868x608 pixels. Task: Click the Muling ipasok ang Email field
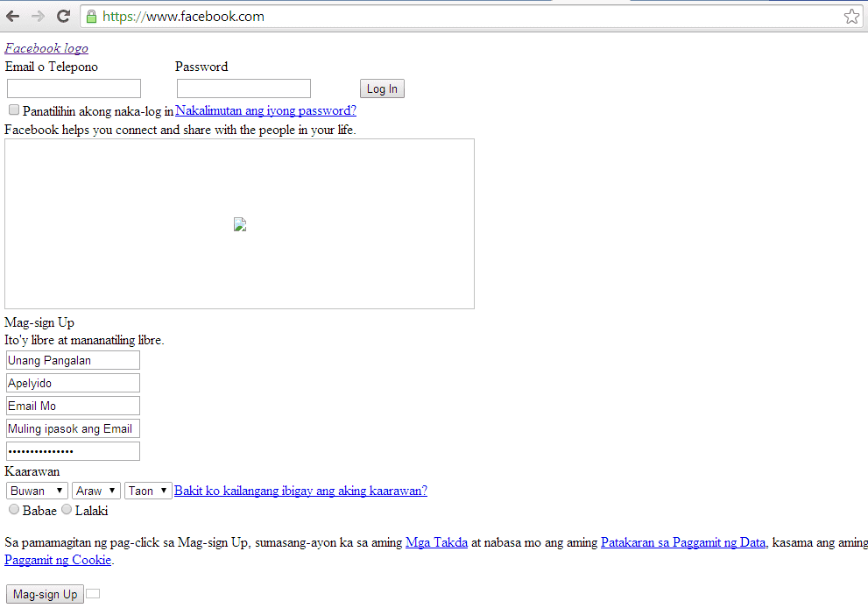pyautogui.click(x=73, y=428)
